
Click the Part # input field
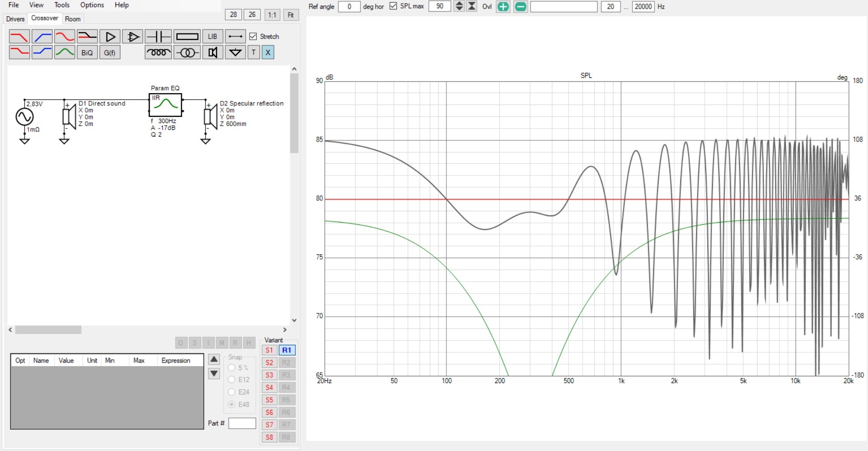coord(242,423)
